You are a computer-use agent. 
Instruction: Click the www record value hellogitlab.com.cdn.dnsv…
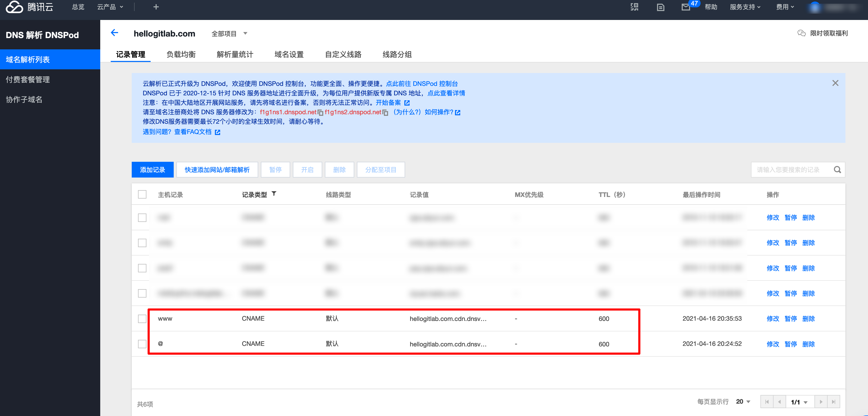coord(448,319)
